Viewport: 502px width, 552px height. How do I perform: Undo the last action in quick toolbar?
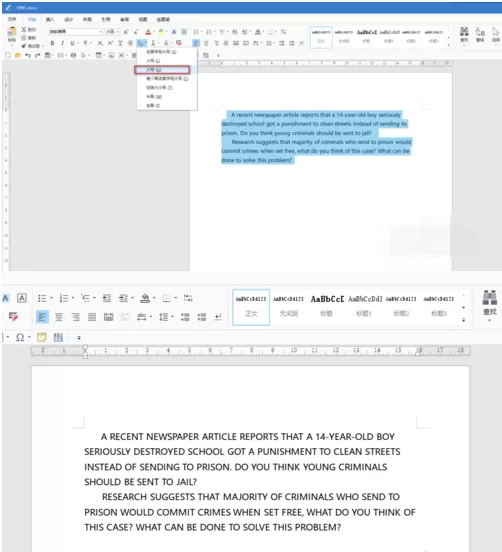coord(28,55)
